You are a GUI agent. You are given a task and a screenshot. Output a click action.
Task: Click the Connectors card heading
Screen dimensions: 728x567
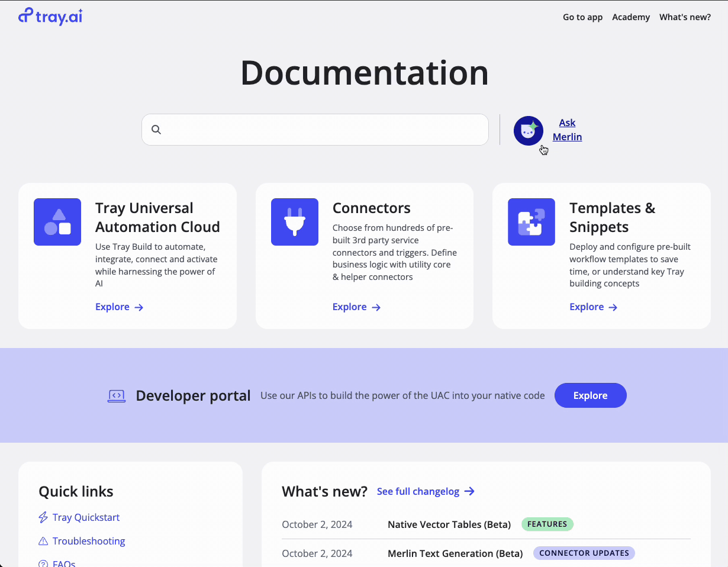(x=372, y=208)
